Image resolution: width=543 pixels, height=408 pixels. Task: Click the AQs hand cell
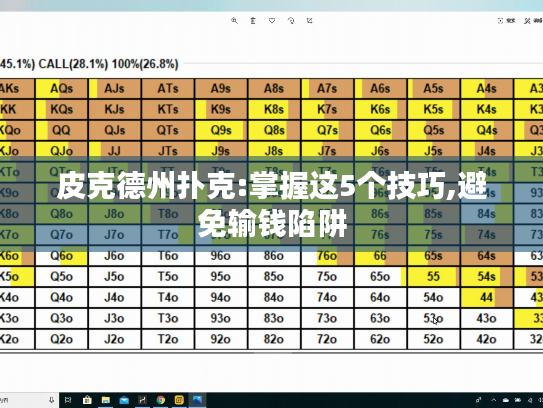pyautogui.click(x=62, y=89)
